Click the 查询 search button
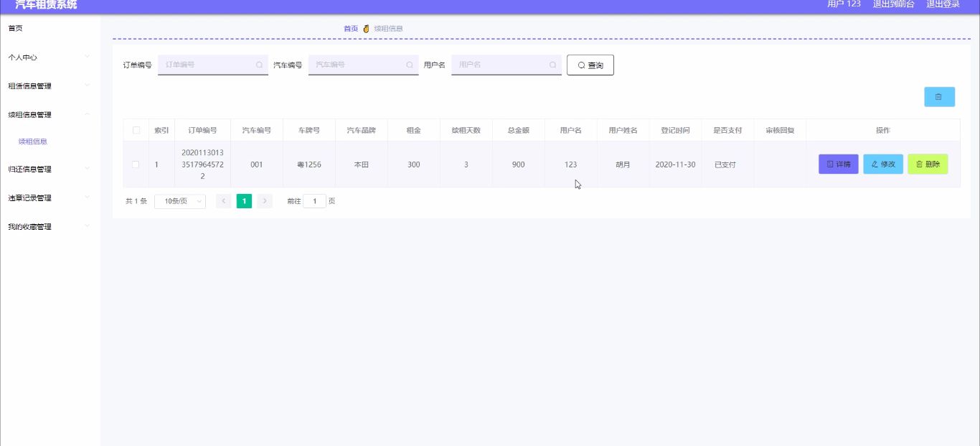 [x=590, y=65]
